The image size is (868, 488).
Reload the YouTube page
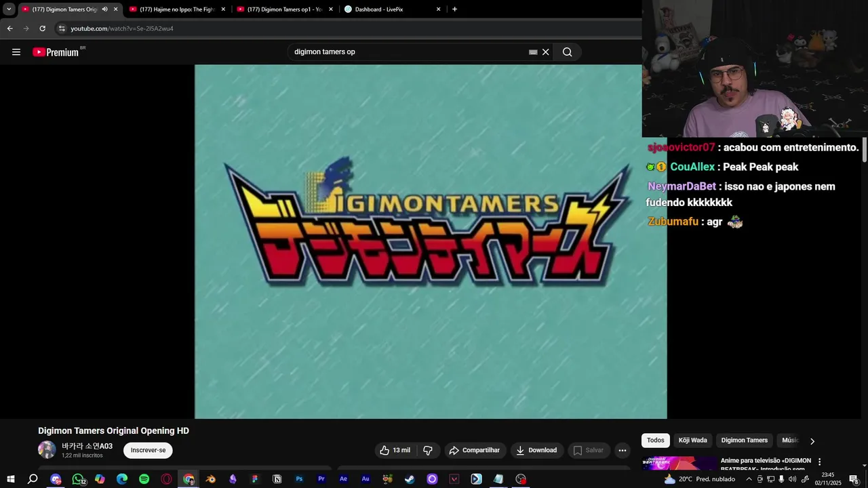(x=42, y=28)
